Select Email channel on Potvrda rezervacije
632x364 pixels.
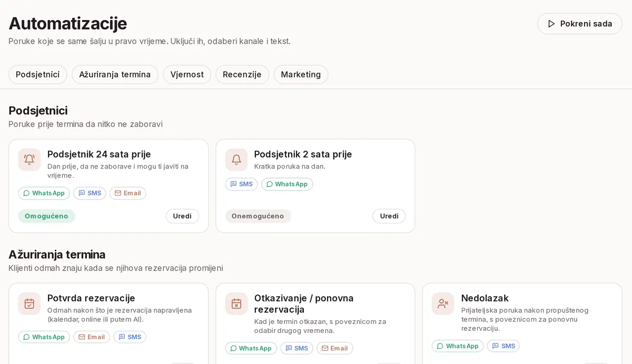point(92,337)
